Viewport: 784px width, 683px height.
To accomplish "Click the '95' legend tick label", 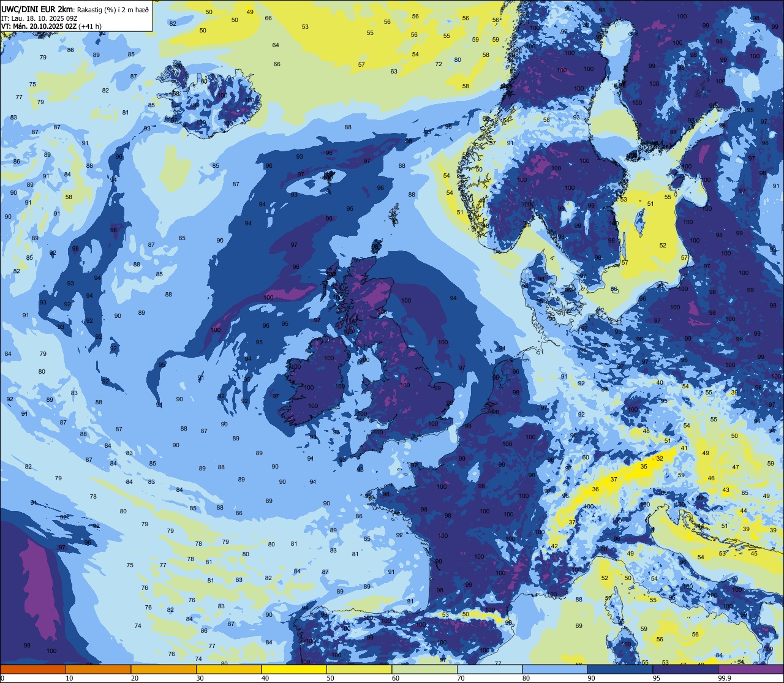I will 657,678.
